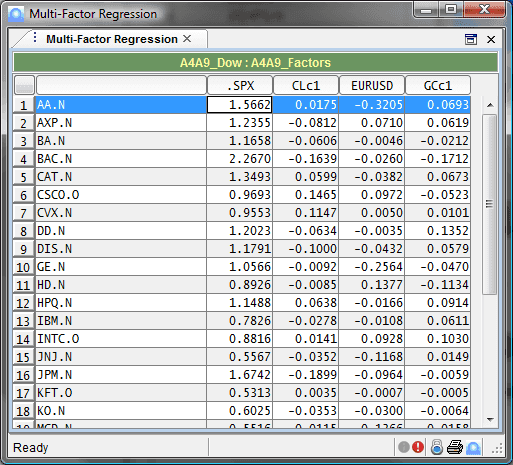Click the Ready status text
Image resolution: width=513 pixels, height=465 pixels.
tap(31, 447)
